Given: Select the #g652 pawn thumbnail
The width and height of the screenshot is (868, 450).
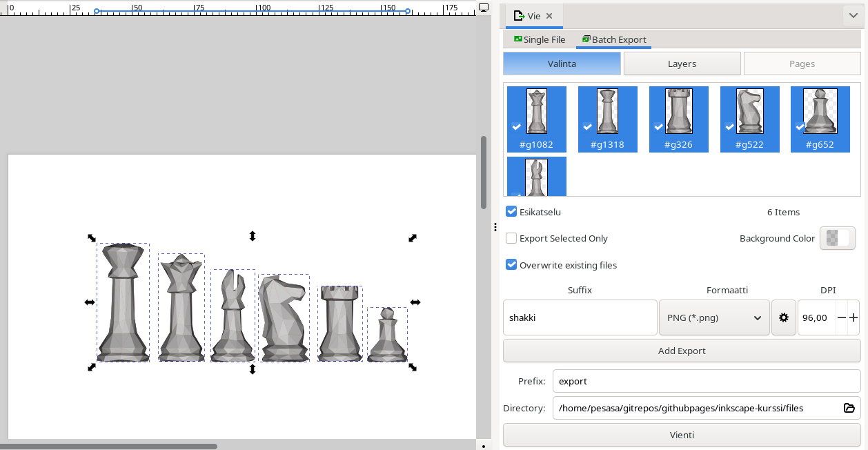Looking at the screenshot, I should tap(820, 119).
